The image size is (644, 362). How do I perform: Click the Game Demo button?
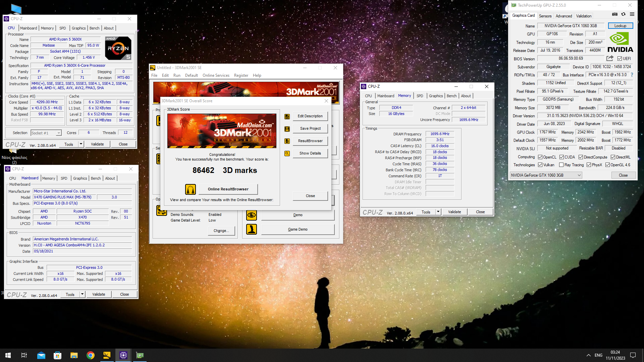click(x=298, y=230)
